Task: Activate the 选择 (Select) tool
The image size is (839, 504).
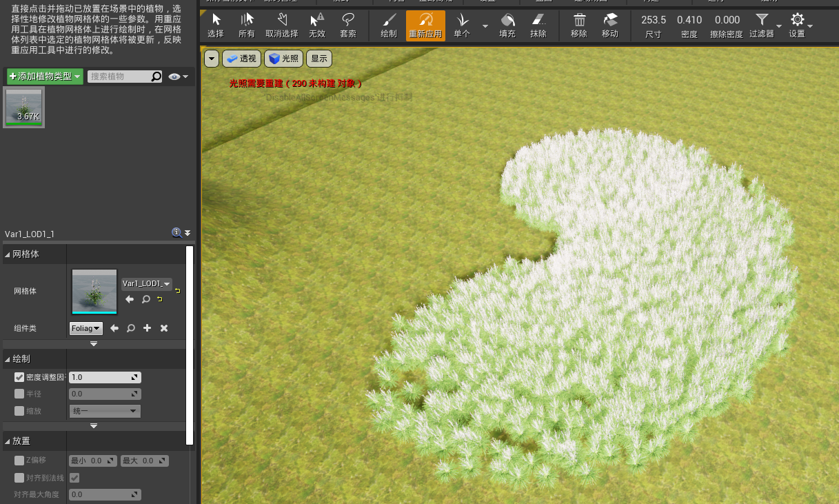Action: [x=216, y=26]
